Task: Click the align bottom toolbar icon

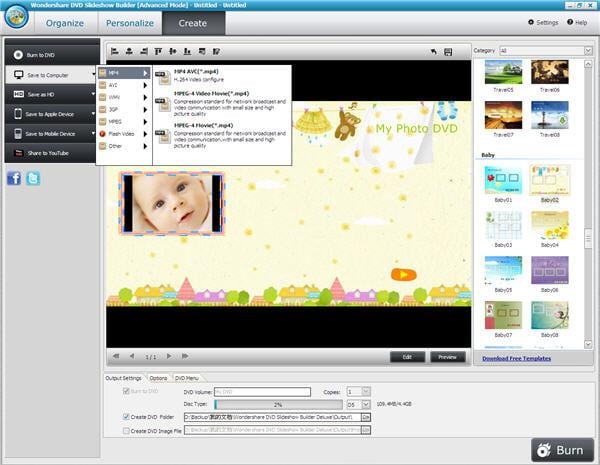Action: (x=187, y=51)
